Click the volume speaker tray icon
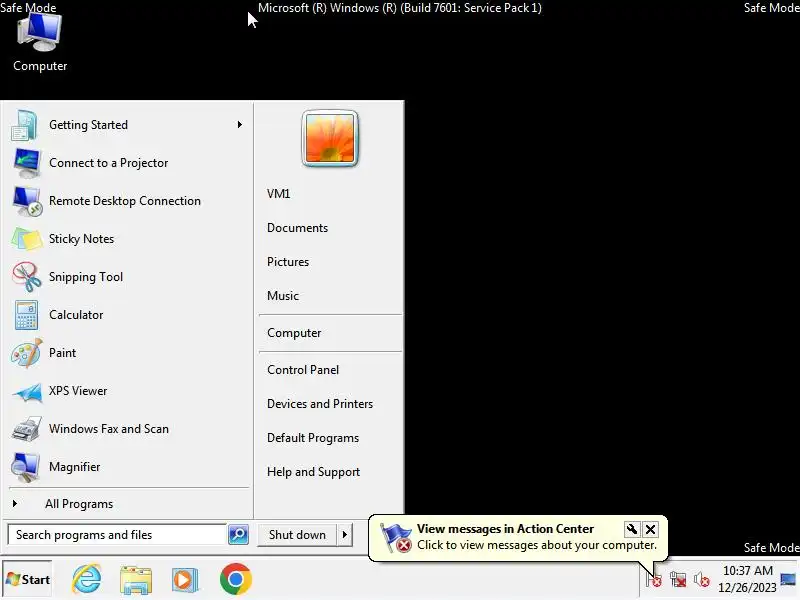 [x=702, y=580]
